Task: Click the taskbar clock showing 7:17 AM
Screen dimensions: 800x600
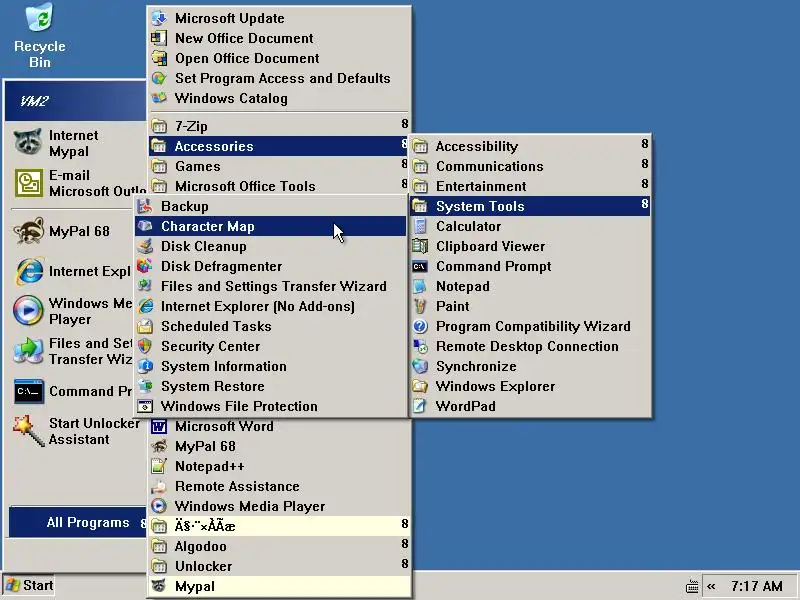Action: [x=757, y=586]
